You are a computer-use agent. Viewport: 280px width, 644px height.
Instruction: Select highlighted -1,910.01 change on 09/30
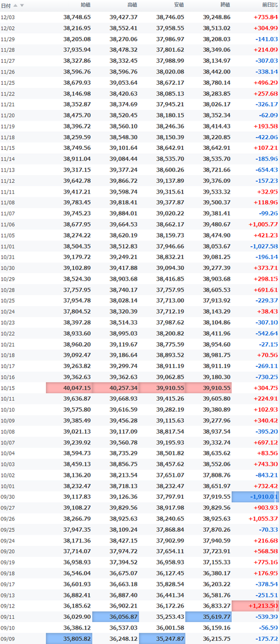(x=256, y=496)
